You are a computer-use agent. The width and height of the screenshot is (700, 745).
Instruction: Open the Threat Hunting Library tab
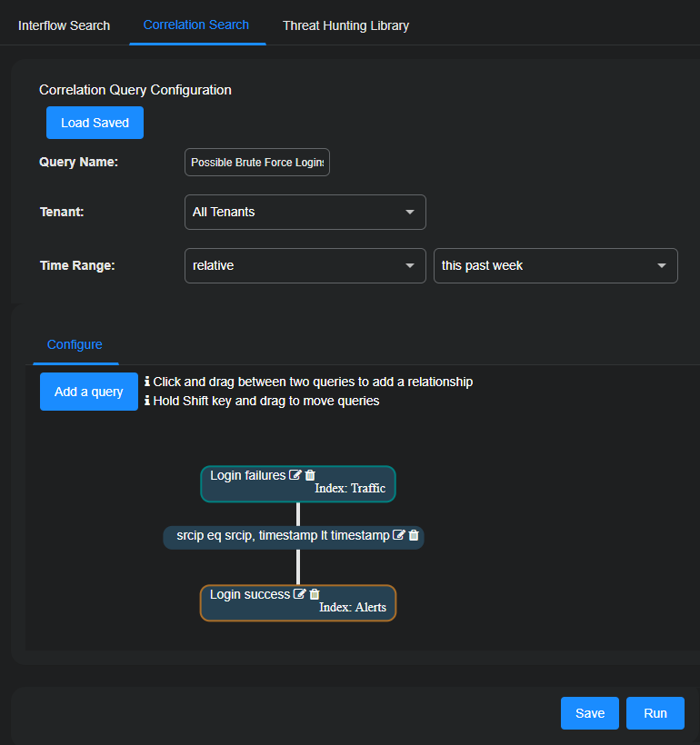pyautogui.click(x=345, y=25)
